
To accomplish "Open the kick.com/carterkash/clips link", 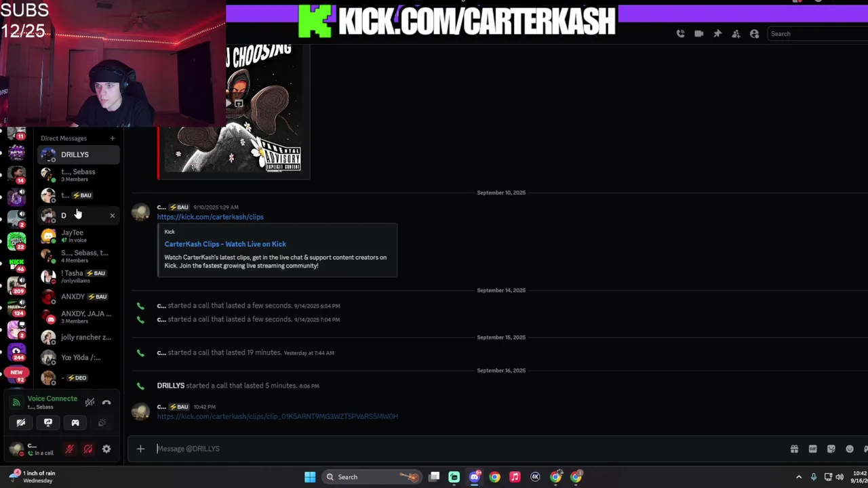I will (x=210, y=217).
